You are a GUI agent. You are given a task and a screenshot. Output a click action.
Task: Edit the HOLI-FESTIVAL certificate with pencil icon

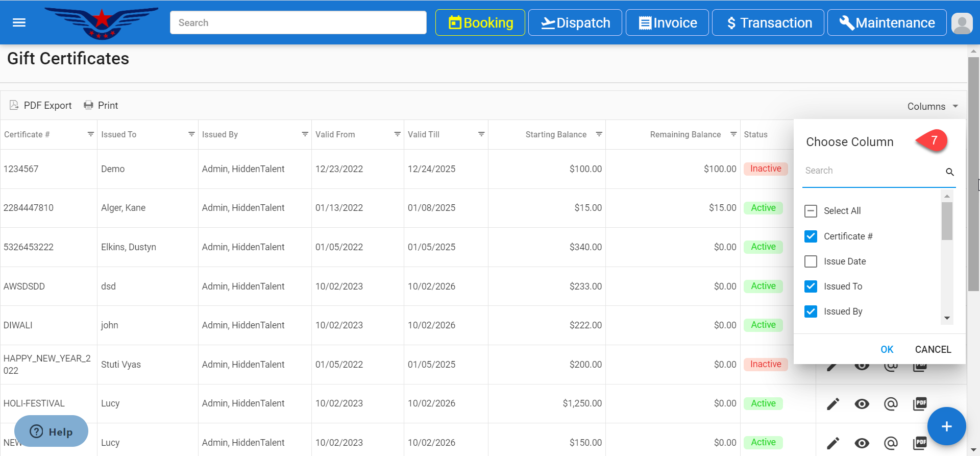pos(833,404)
